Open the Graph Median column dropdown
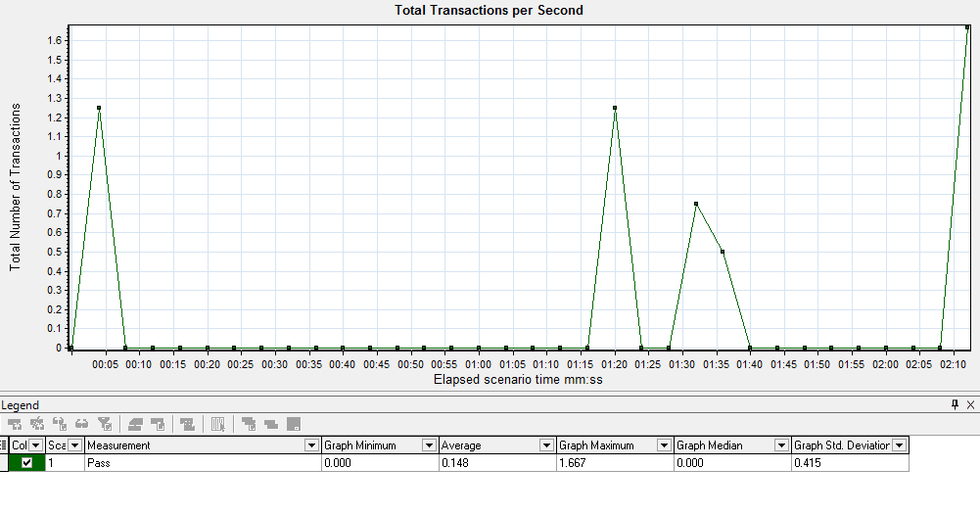Screen dimensions: 980x515 tap(781, 445)
